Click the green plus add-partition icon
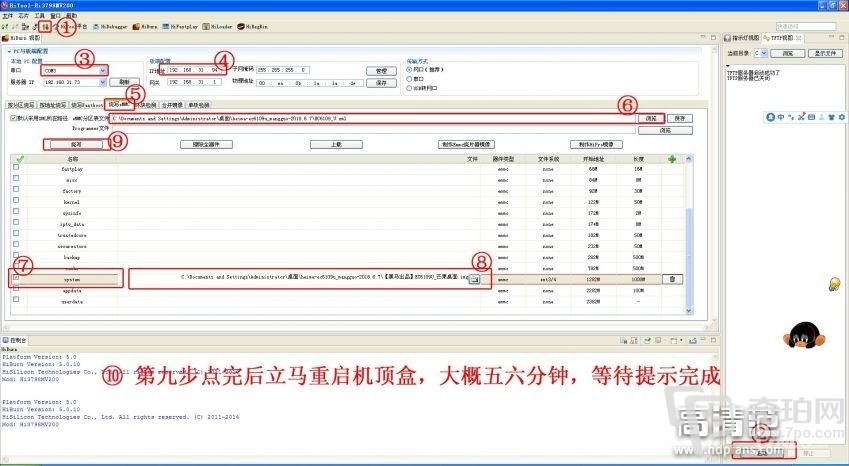Viewport: 849px width, 466px height. 672,159
